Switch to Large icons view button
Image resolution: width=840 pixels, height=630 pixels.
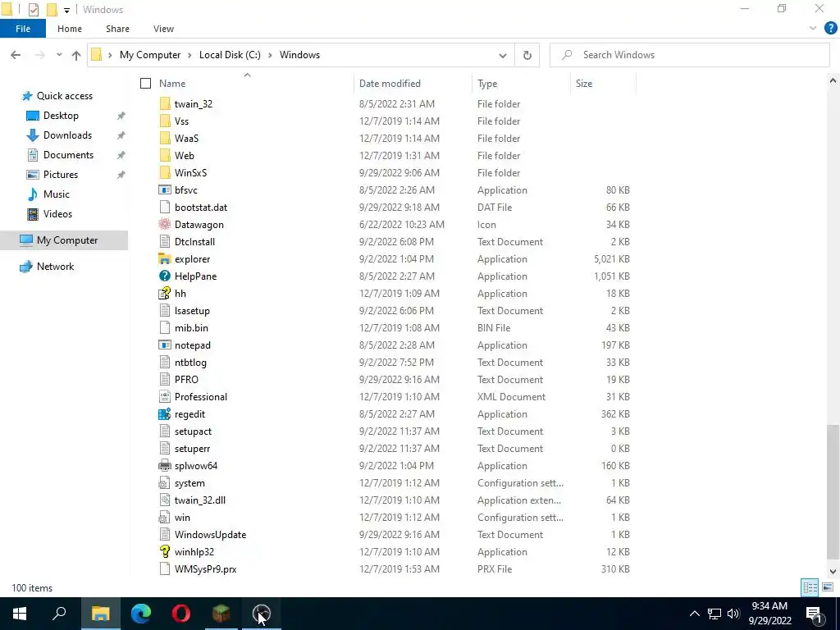pyautogui.click(x=827, y=587)
